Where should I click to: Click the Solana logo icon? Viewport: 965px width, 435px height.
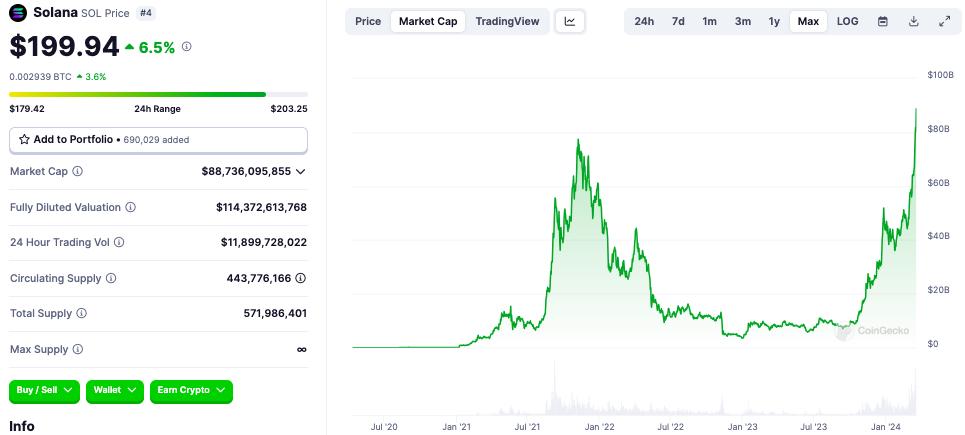coord(19,13)
